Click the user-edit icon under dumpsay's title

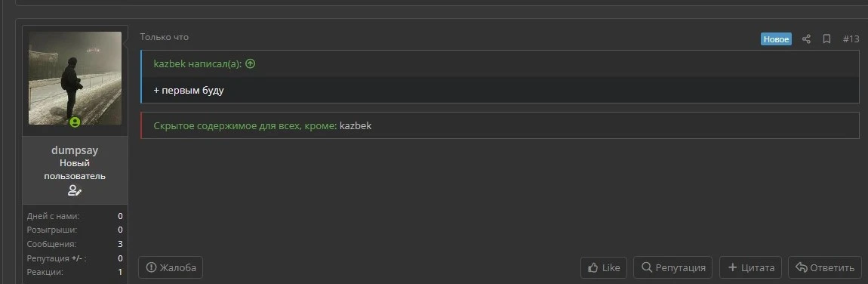click(75, 190)
